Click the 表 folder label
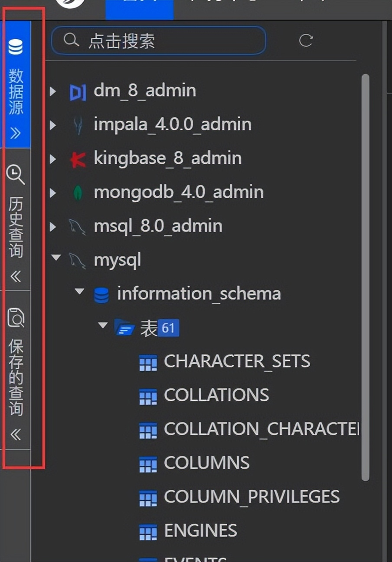Viewport: 392px width, 562px height. (x=148, y=328)
